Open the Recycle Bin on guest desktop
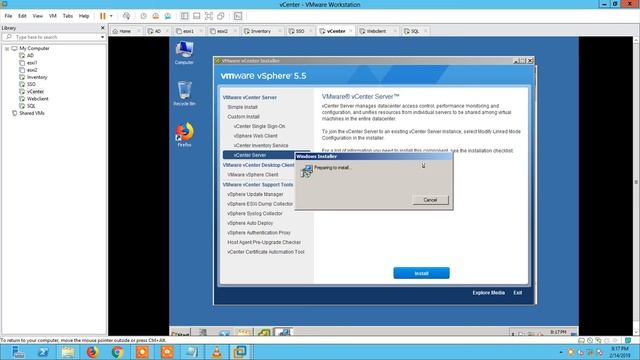 184,93
